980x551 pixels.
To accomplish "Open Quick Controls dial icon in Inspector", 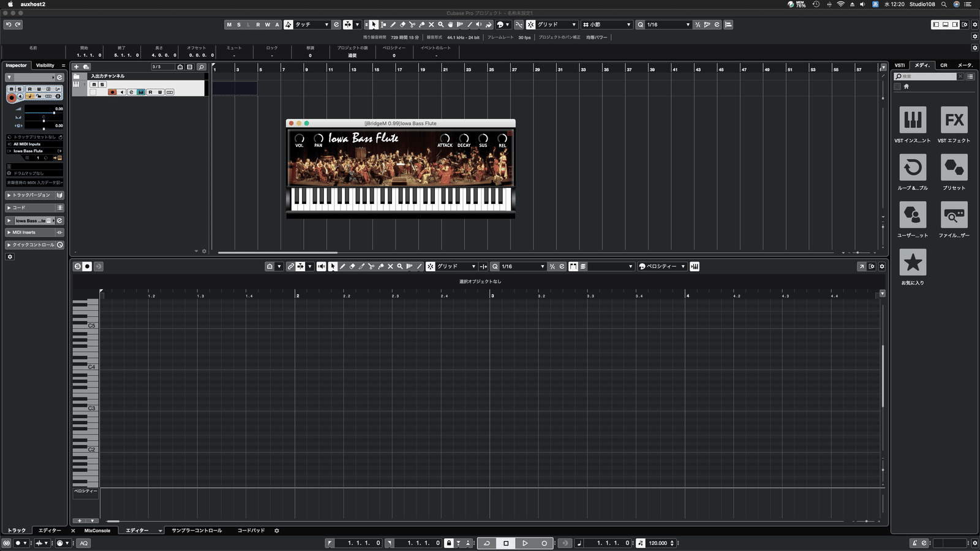I will click(x=60, y=245).
